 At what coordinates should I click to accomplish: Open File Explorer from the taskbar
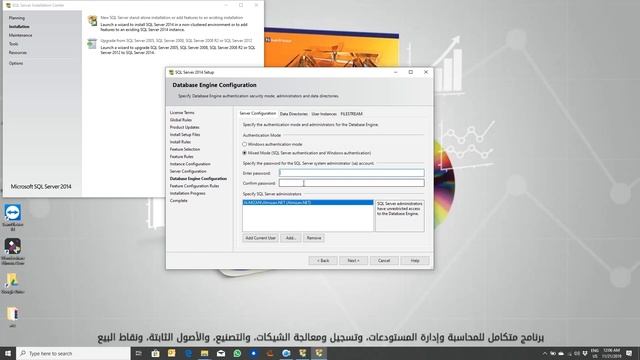204,353
